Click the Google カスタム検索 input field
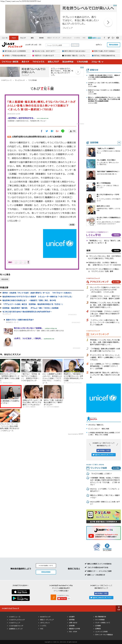122x644 pixels. (x=58, y=45)
